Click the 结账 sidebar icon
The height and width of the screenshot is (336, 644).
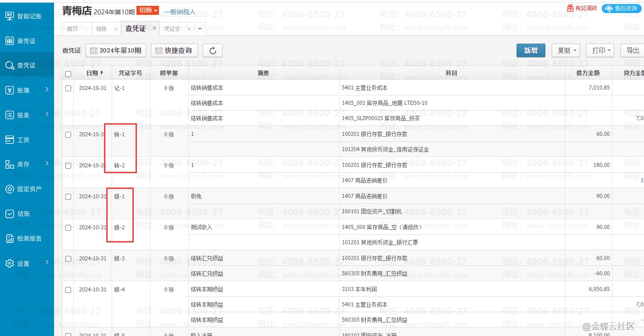tap(10, 214)
